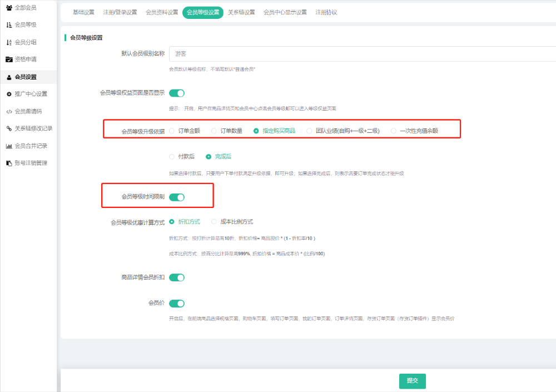Click the 会员邀请码 code icon
556x392 pixels.
[9, 111]
